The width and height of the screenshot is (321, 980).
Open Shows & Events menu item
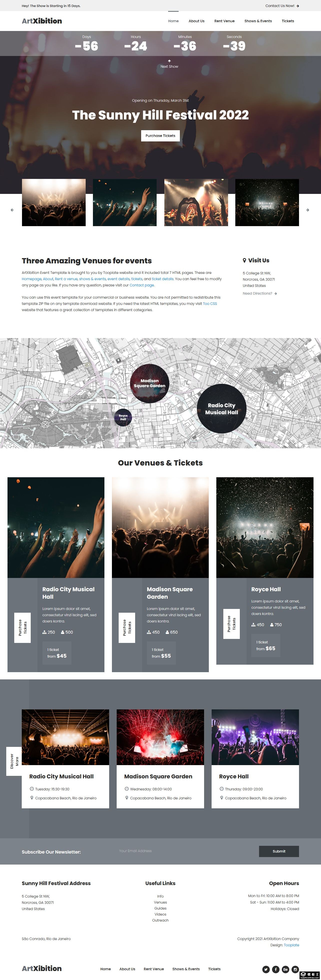coord(258,21)
